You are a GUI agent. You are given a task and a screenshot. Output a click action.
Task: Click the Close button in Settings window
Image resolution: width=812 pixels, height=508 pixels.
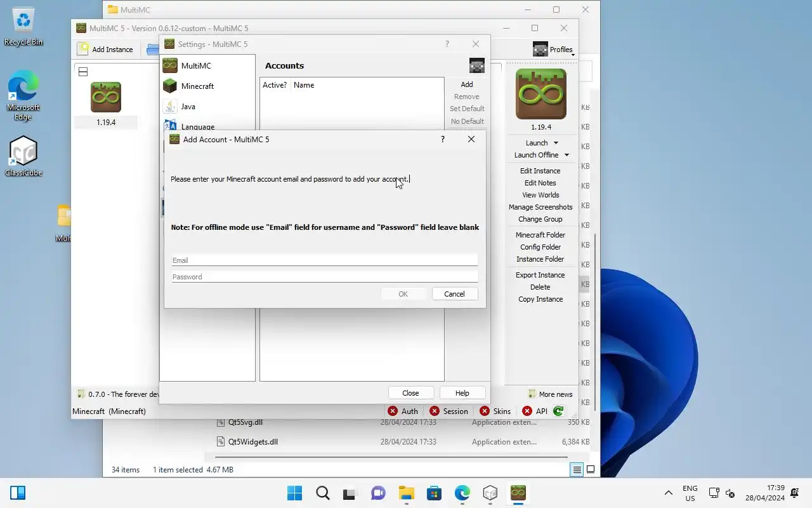pyautogui.click(x=410, y=393)
